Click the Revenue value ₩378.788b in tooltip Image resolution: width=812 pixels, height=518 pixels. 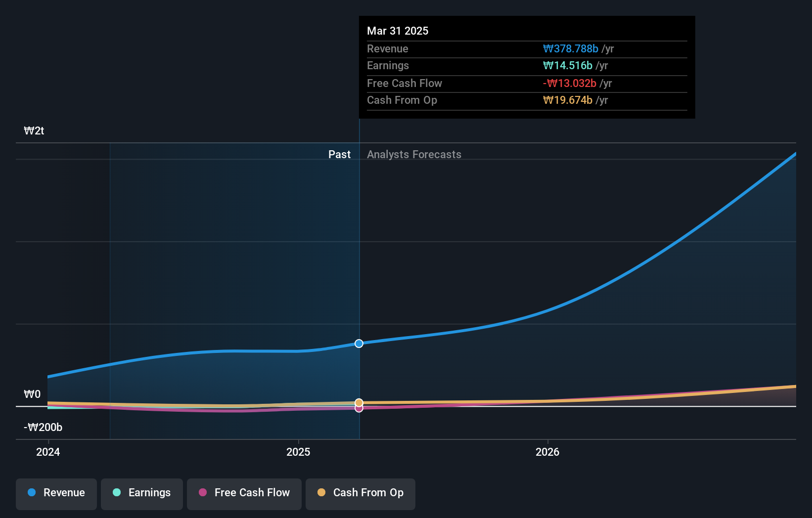click(571, 49)
